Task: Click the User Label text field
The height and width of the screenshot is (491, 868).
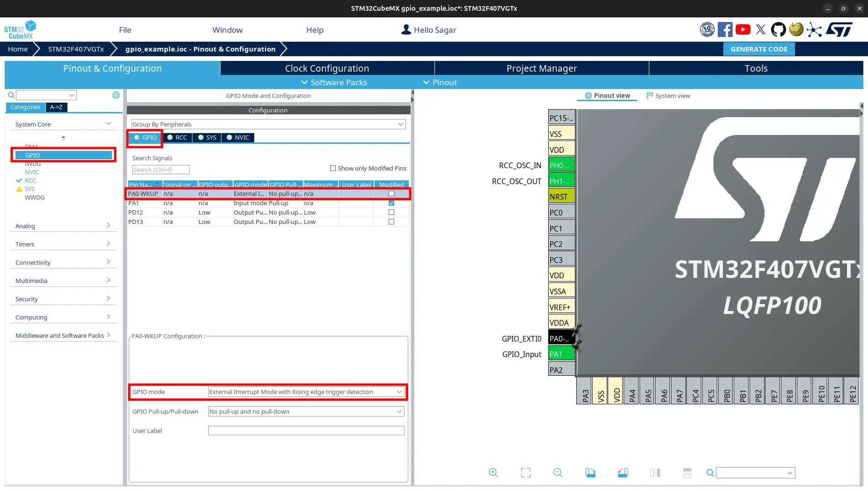Action: point(306,431)
